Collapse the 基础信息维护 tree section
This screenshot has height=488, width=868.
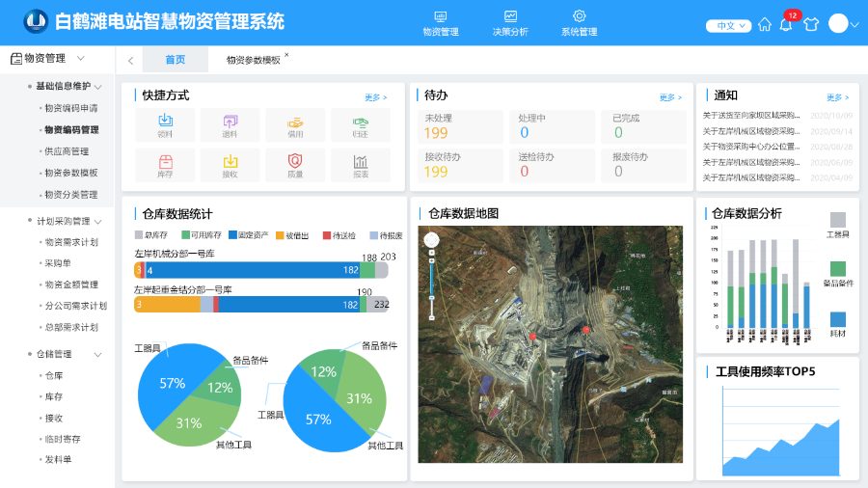point(98,87)
